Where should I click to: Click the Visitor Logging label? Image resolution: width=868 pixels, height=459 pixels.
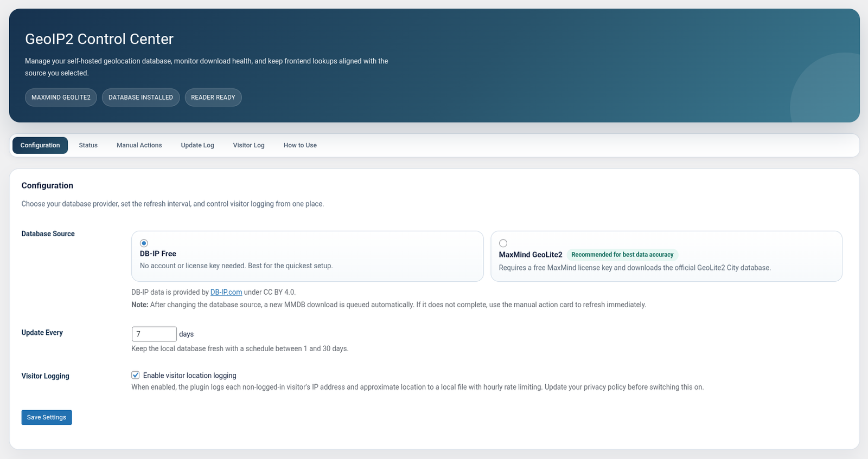pos(45,376)
